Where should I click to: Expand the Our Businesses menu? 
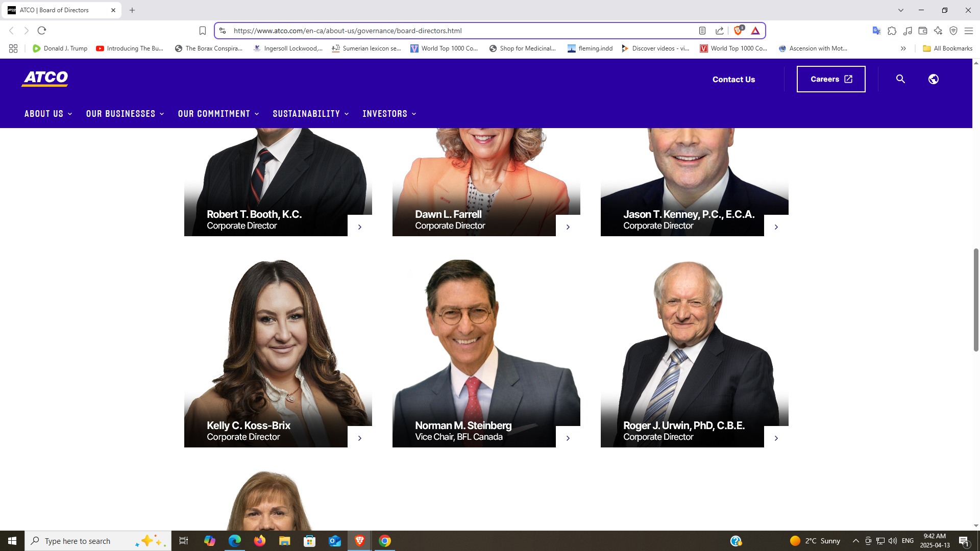pyautogui.click(x=125, y=114)
